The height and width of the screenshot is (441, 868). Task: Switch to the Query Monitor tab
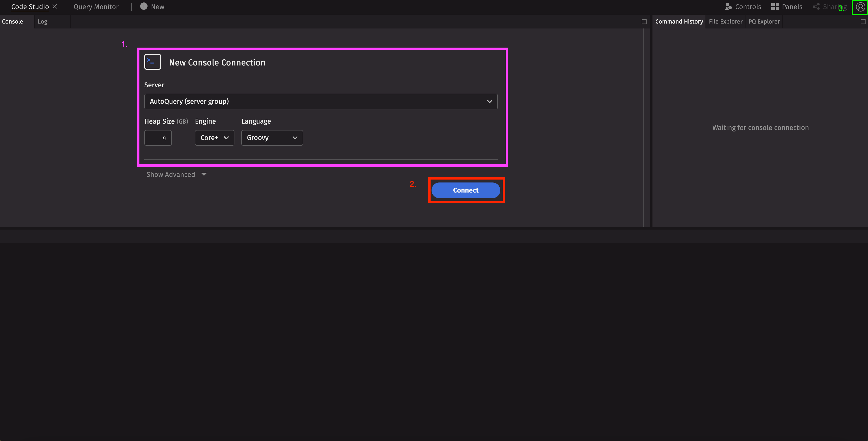96,7
